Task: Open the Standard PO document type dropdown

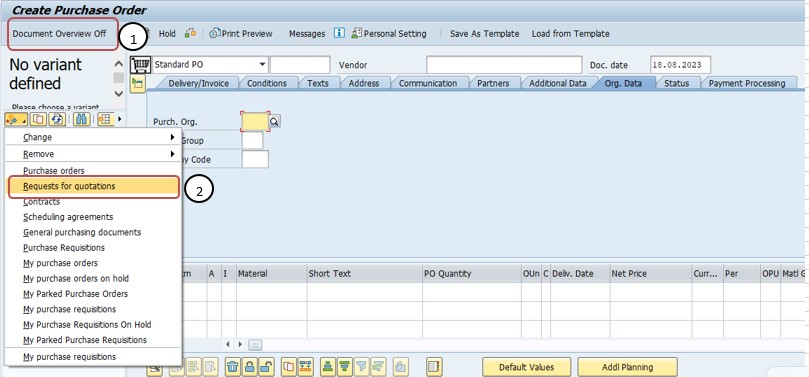Action: (x=262, y=65)
